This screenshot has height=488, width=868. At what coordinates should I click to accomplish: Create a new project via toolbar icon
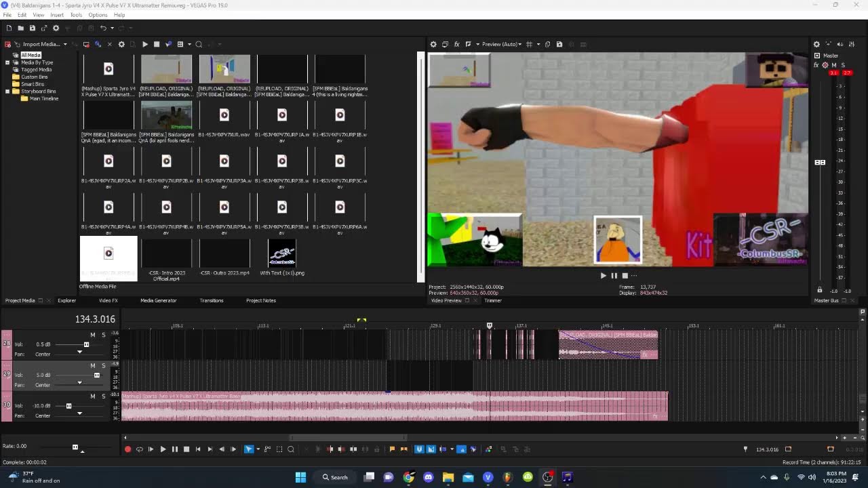(9, 28)
